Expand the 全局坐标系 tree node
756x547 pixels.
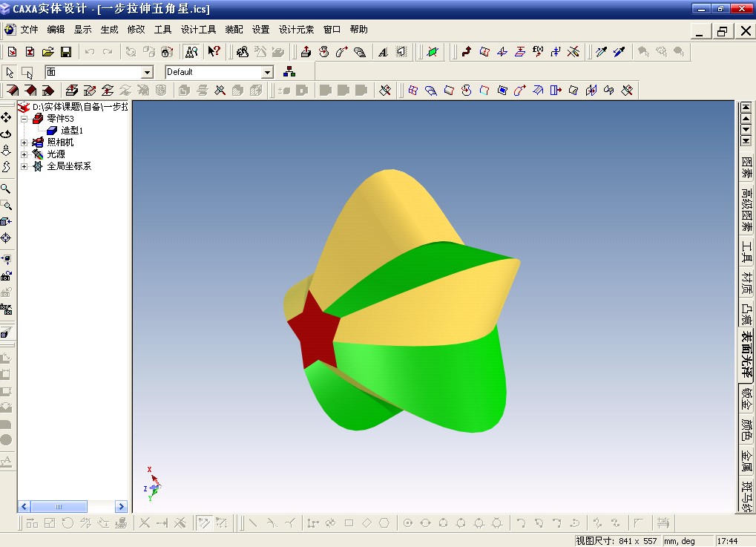(x=24, y=166)
